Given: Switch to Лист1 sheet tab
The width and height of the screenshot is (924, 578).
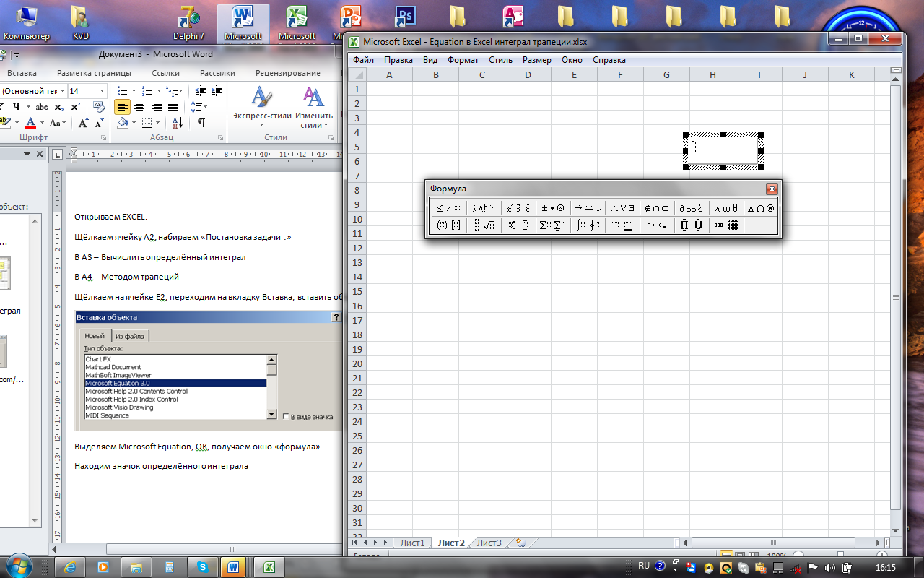Looking at the screenshot, I should [x=413, y=543].
